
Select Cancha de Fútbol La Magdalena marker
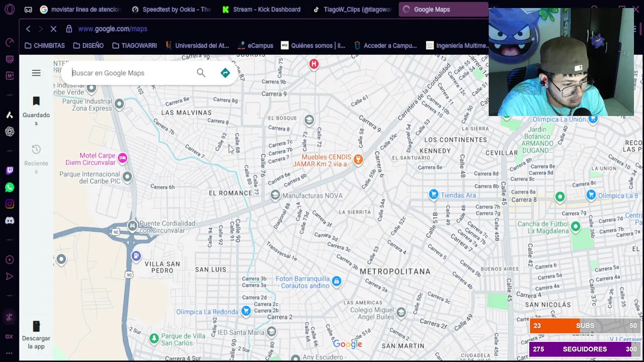[x=576, y=227]
